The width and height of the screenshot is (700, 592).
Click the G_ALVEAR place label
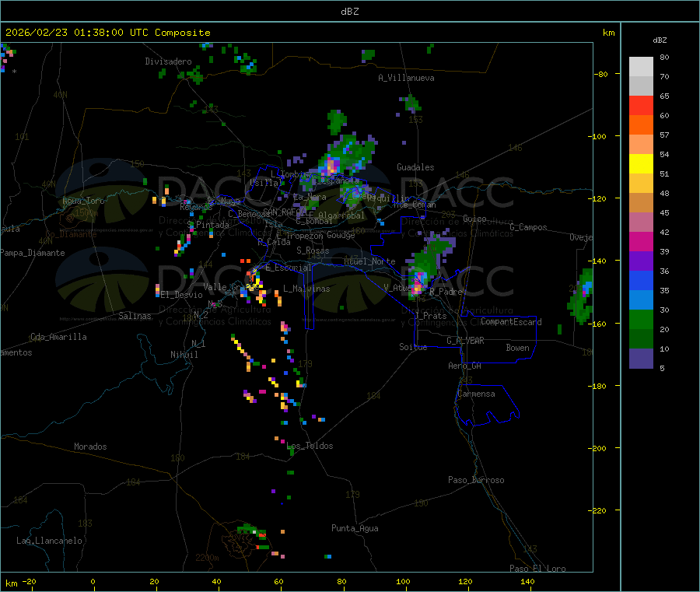[x=465, y=340]
